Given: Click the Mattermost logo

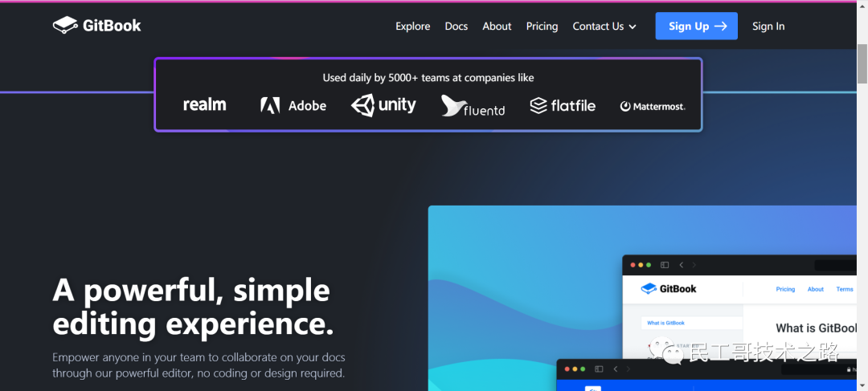Looking at the screenshot, I should point(652,106).
